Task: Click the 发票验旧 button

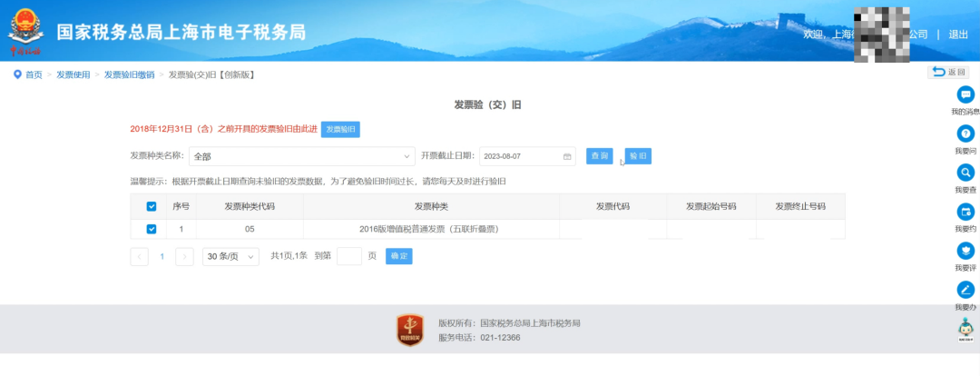Action: click(x=340, y=130)
